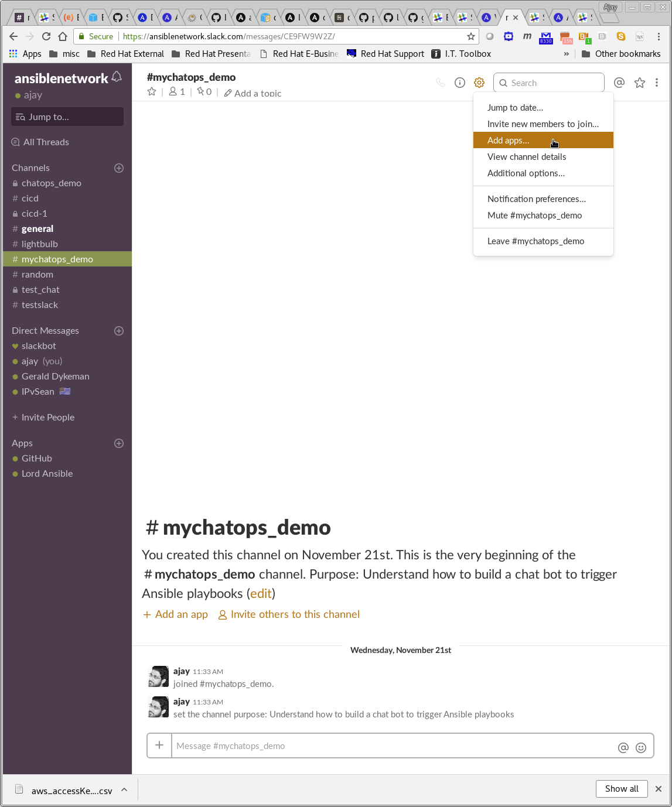Expand hidden bookmarks chevron
Image resolution: width=672 pixels, height=807 pixels.
(x=566, y=54)
